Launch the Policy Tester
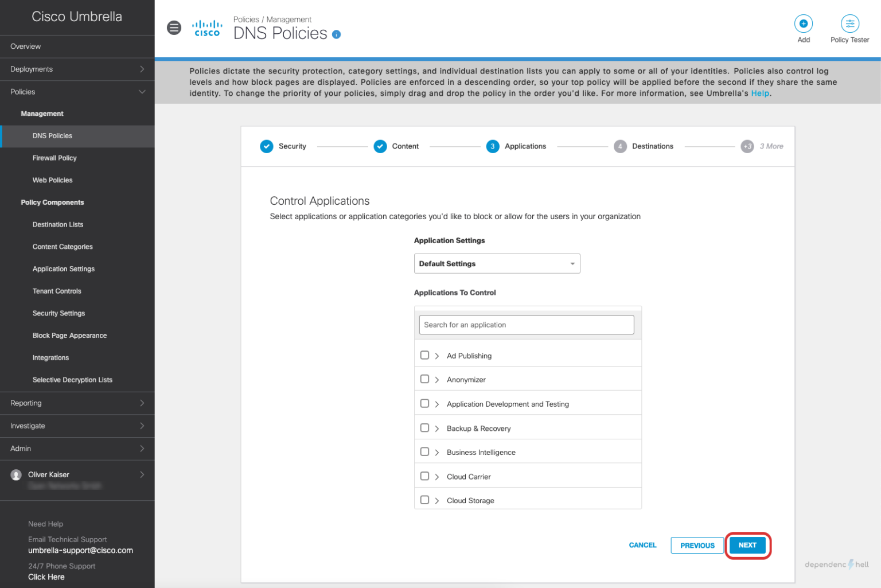 849,24
